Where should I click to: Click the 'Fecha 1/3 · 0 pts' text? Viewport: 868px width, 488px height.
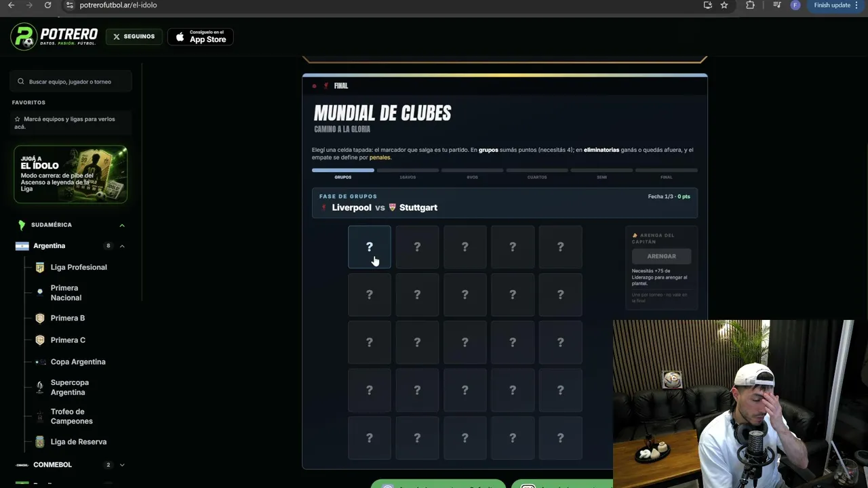click(x=669, y=197)
